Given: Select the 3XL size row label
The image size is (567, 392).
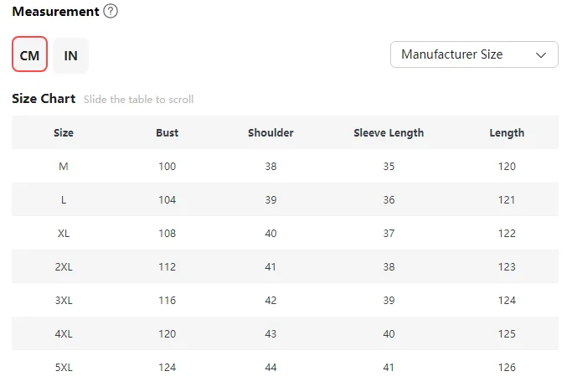Looking at the screenshot, I should click(x=64, y=300).
